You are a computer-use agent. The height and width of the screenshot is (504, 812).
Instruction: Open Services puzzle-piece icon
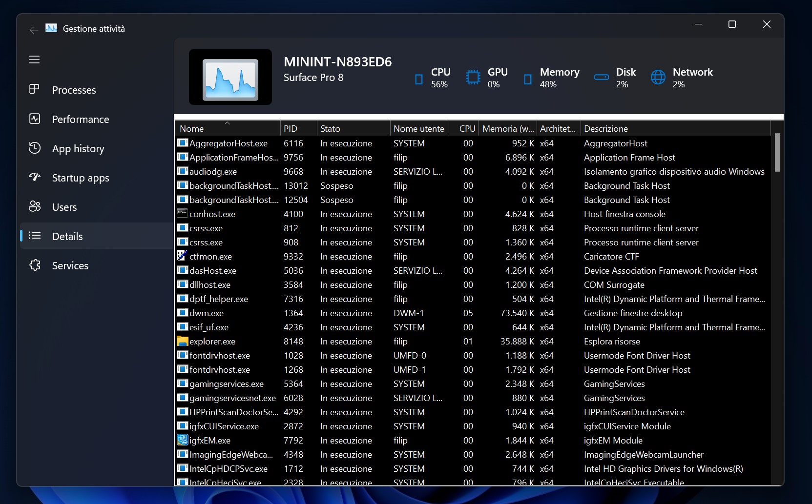(x=35, y=265)
